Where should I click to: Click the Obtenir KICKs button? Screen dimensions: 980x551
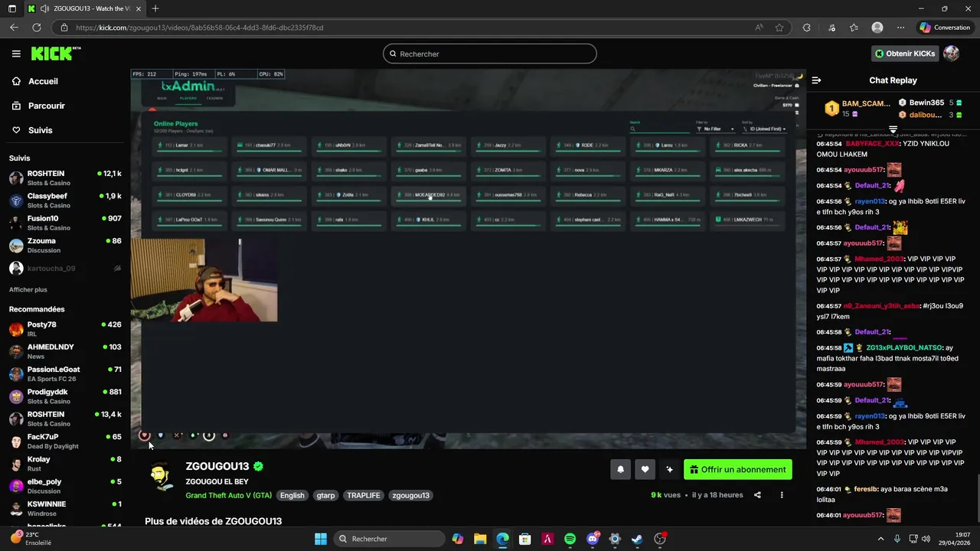(x=905, y=54)
